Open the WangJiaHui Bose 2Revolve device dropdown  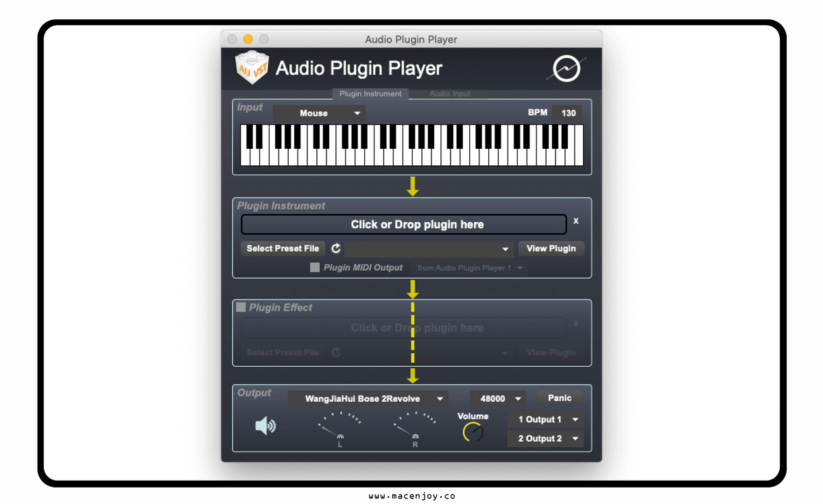pyautogui.click(x=368, y=398)
